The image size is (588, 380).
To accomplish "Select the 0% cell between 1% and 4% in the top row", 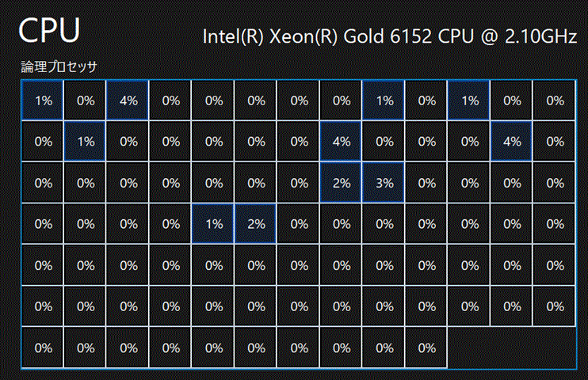I will tap(86, 101).
